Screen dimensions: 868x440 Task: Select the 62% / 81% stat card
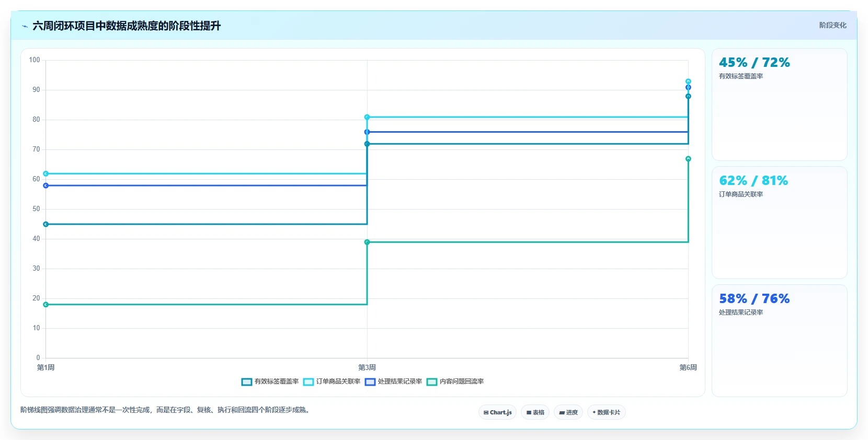pos(779,223)
